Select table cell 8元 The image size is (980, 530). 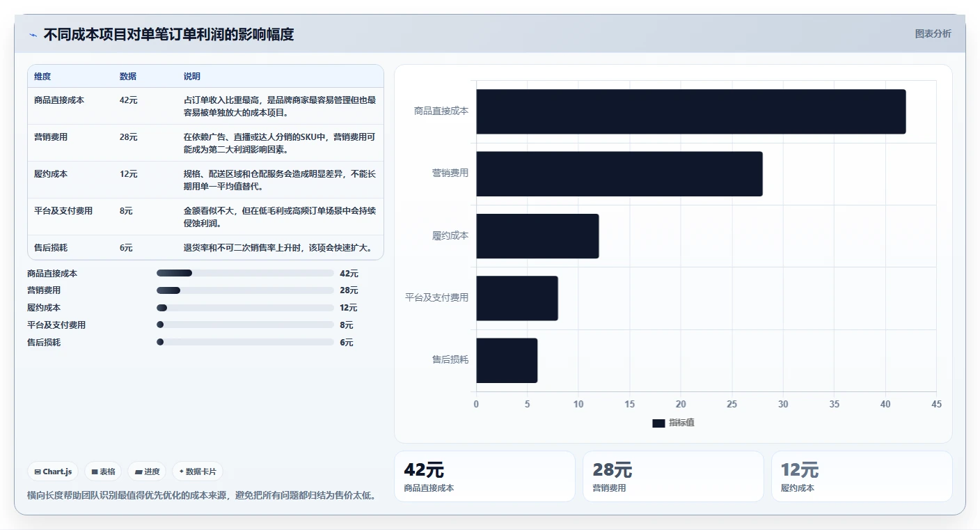(126, 211)
